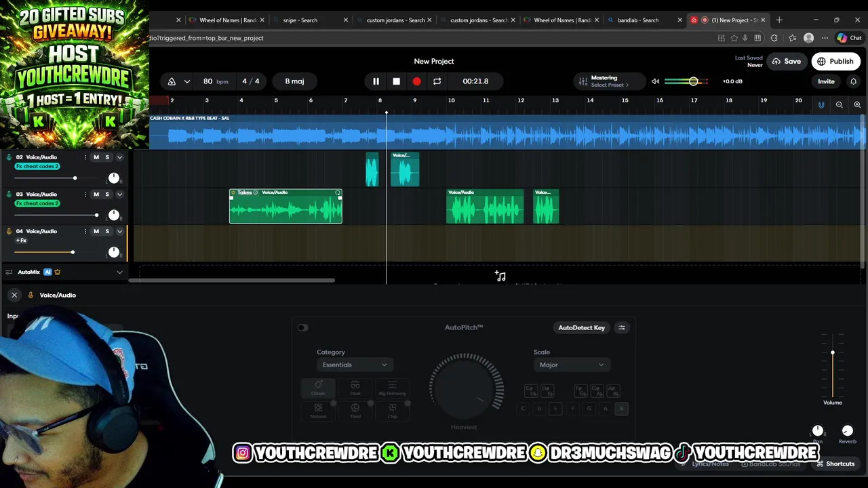Open Fx cheat codes 2 on track 02
This screenshot has width=868, height=488.
[37, 166]
